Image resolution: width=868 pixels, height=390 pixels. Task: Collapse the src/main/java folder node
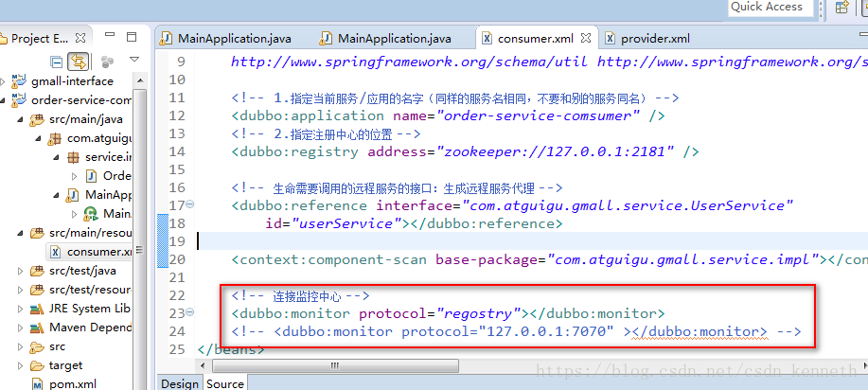pos(21,119)
